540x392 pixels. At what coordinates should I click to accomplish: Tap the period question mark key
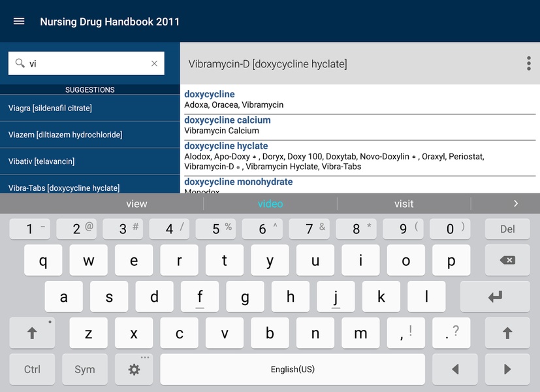[x=451, y=333]
